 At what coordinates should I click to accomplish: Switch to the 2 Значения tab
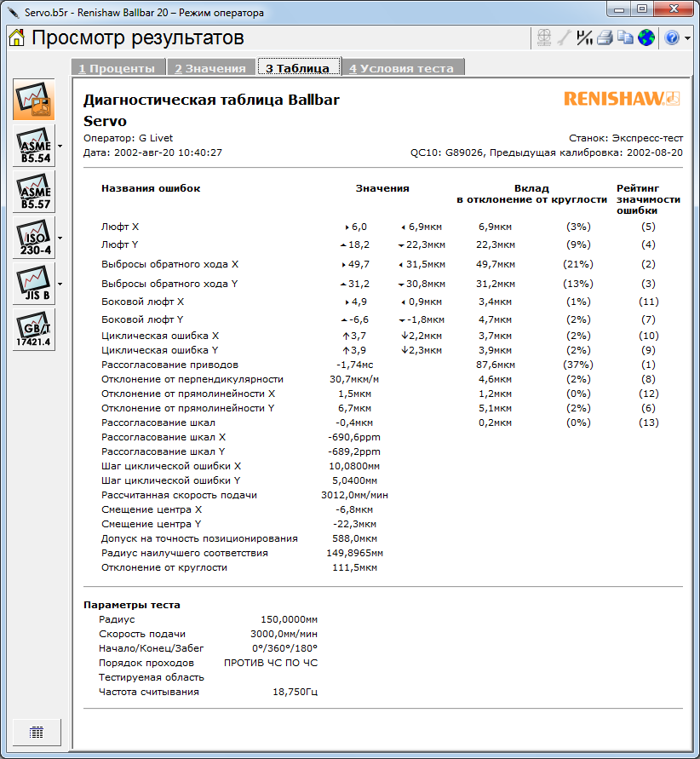pos(210,68)
